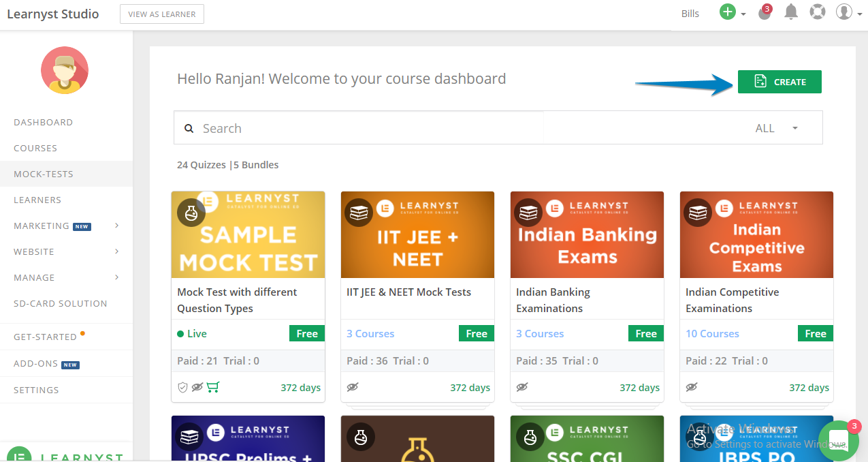Image resolution: width=868 pixels, height=462 pixels.
Task: Click the icon with red badge 3 in header
Action: [765, 13]
